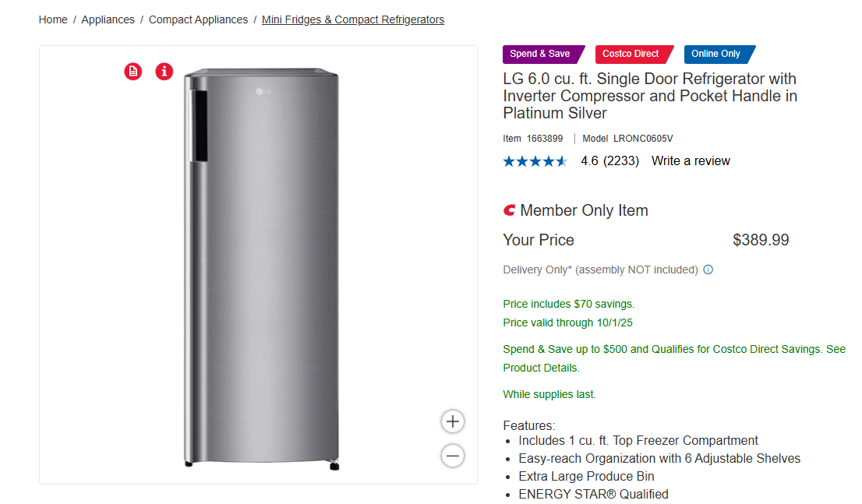Click the Costco Direct badge
Screen dimensions: 862x504
pyautogui.click(x=631, y=54)
